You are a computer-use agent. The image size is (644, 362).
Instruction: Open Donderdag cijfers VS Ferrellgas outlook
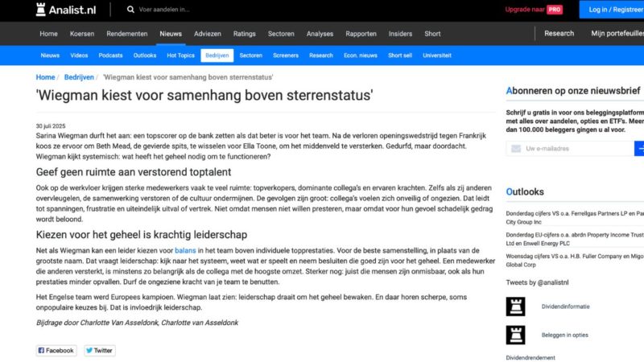[x=575, y=217]
